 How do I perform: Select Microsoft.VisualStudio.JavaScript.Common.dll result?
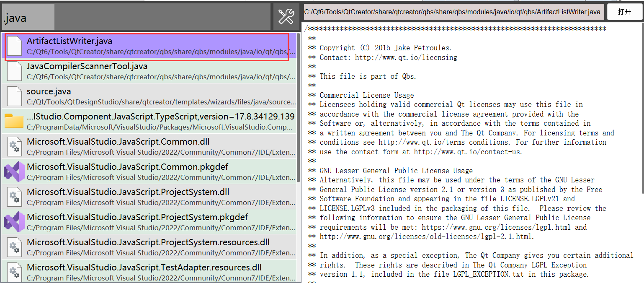tap(149, 147)
